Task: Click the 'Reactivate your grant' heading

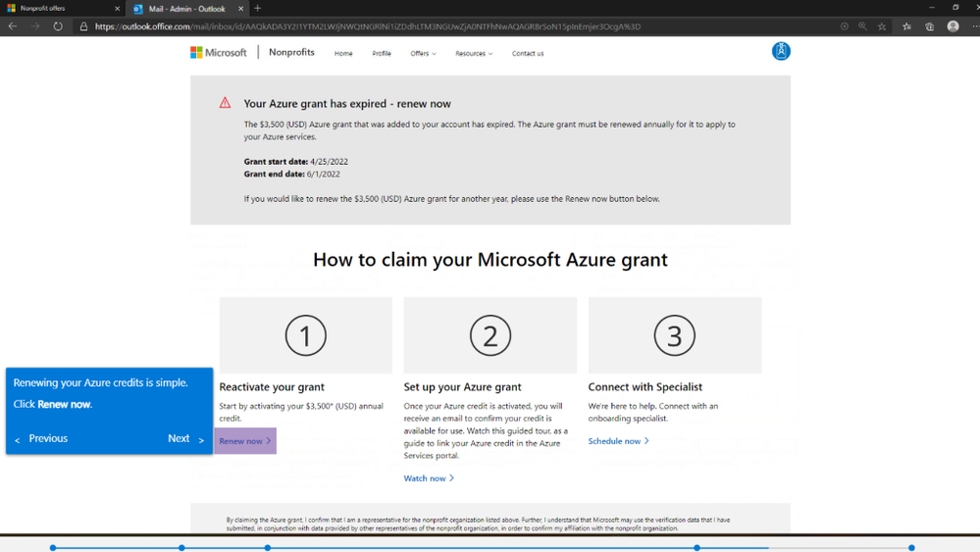Action: tap(272, 387)
